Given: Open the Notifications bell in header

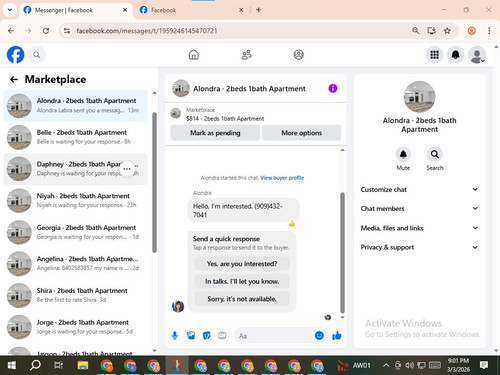Looking at the screenshot, I should point(455,55).
